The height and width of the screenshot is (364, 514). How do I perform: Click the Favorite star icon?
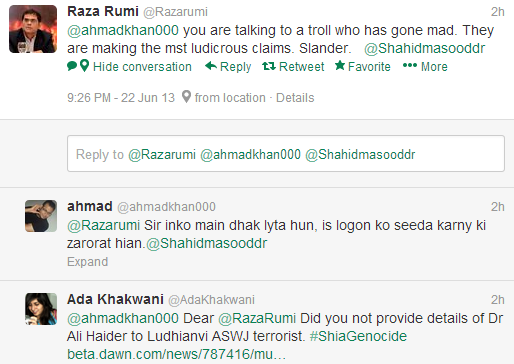coord(340,65)
